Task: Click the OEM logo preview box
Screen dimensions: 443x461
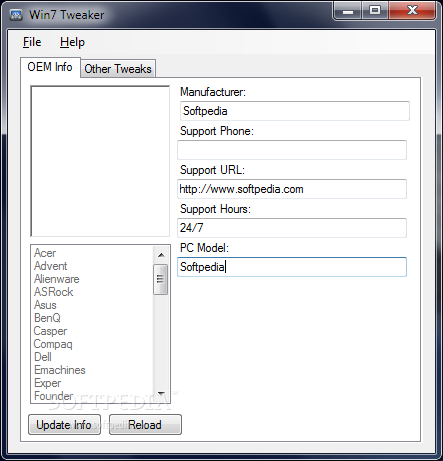Action: click(x=100, y=161)
